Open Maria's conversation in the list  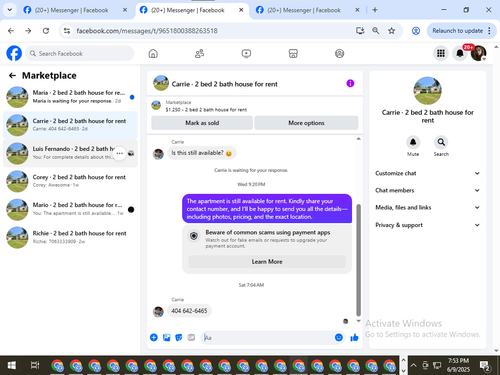pyautogui.click(x=70, y=97)
